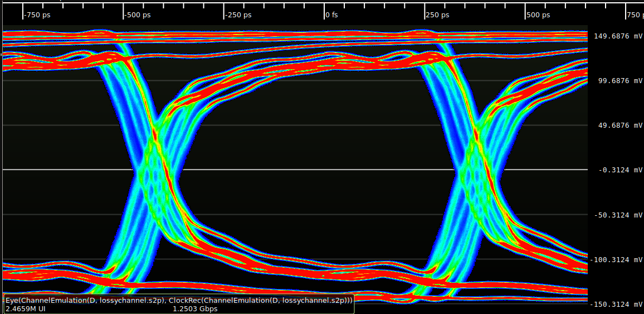Select the -250 ps mark on timeline
The width and height of the screenshot is (644, 314).
point(238,15)
